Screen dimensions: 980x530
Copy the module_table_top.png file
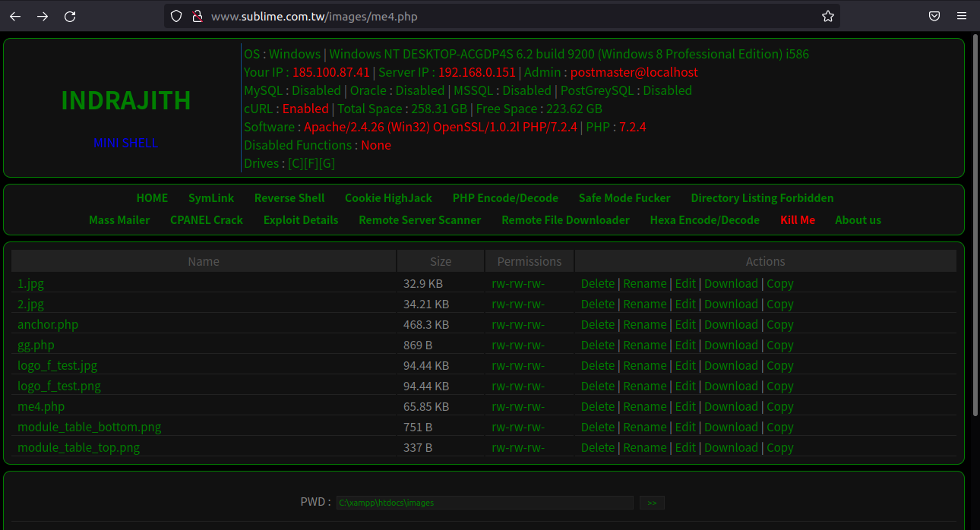(x=779, y=448)
